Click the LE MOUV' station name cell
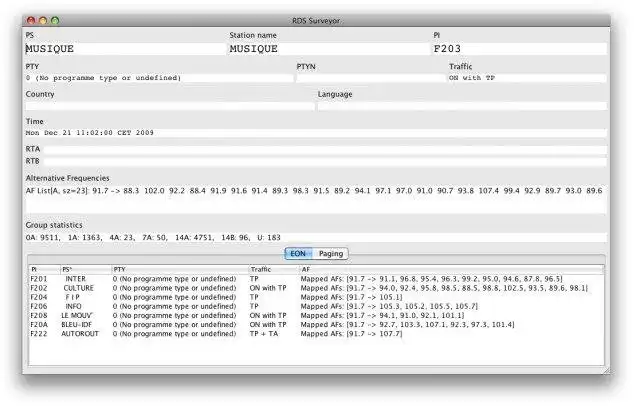 77,316
